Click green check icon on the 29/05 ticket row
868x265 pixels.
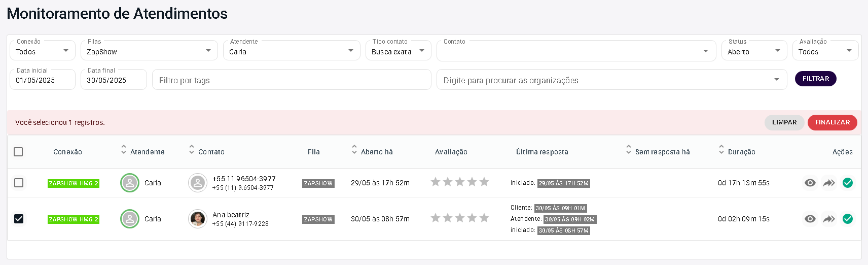(847, 183)
